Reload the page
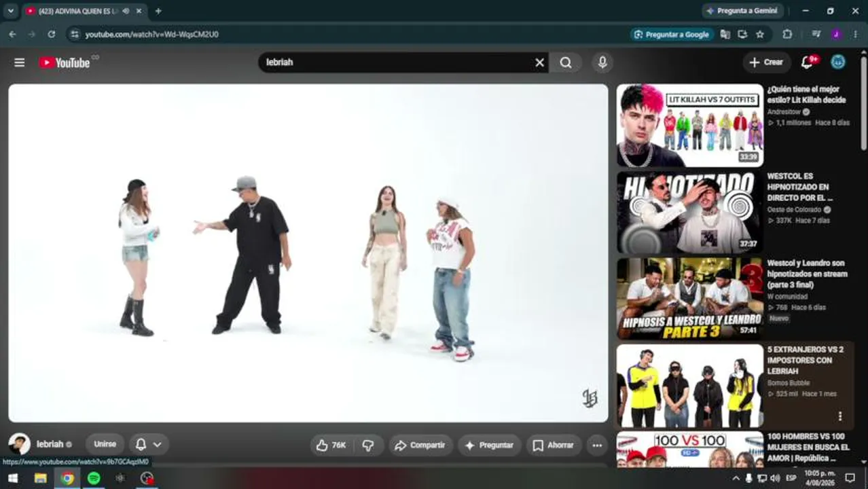The height and width of the screenshot is (489, 868). pyautogui.click(x=52, y=34)
